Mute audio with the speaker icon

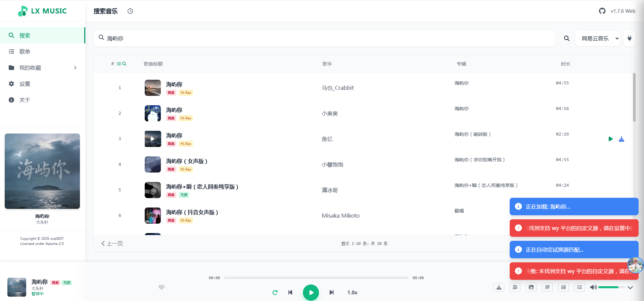[x=593, y=287]
